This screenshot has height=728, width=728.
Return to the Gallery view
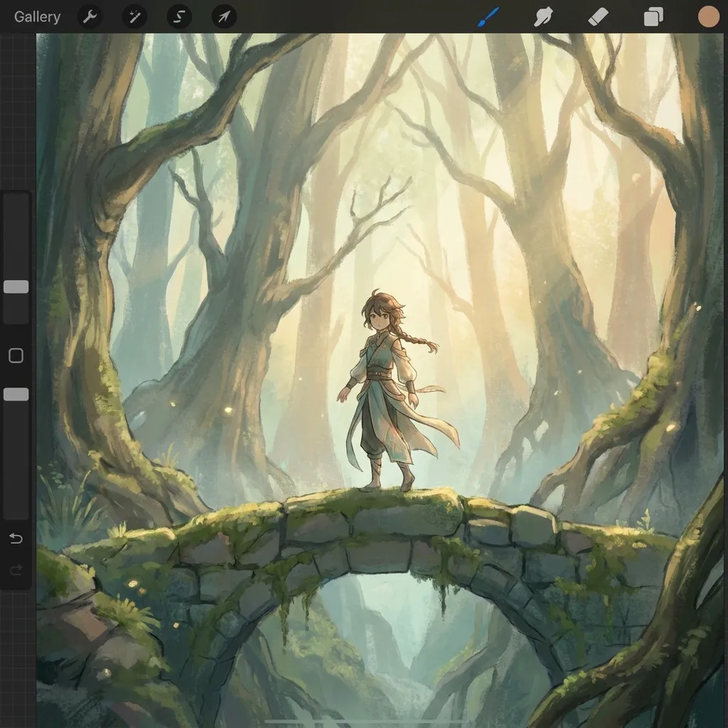coord(37,16)
